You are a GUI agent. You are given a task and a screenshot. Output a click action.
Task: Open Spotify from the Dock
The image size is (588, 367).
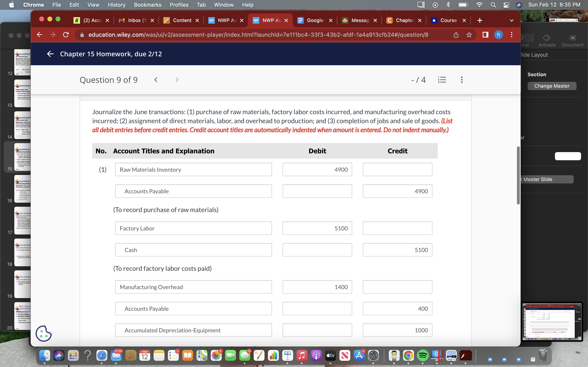point(423,355)
